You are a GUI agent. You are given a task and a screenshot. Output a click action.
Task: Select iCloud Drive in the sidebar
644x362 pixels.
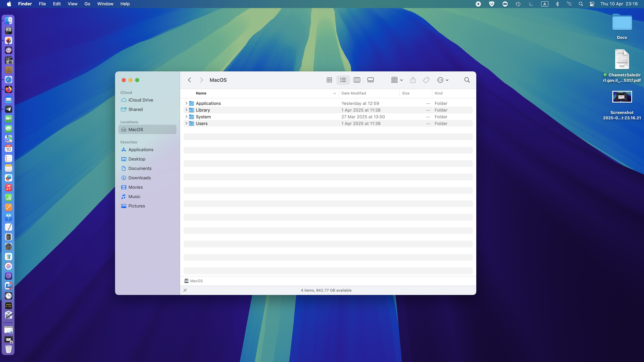pyautogui.click(x=141, y=100)
